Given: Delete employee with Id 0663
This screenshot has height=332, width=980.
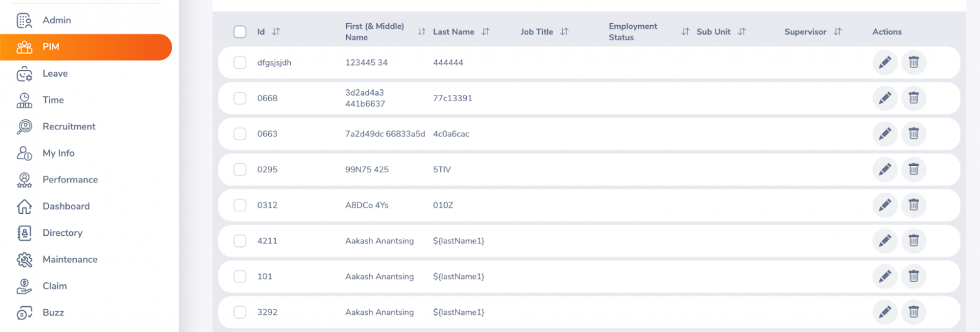Looking at the screenshot, I should click(913, 134).
